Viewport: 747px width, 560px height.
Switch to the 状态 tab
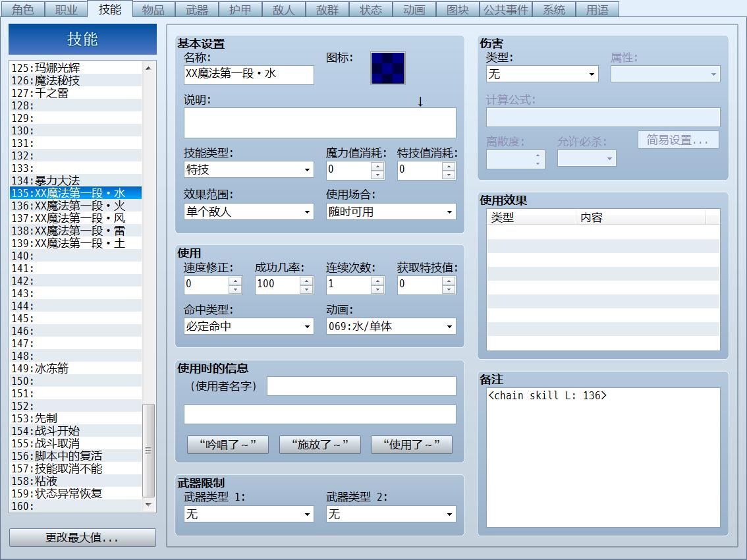[x=371, y=9]
